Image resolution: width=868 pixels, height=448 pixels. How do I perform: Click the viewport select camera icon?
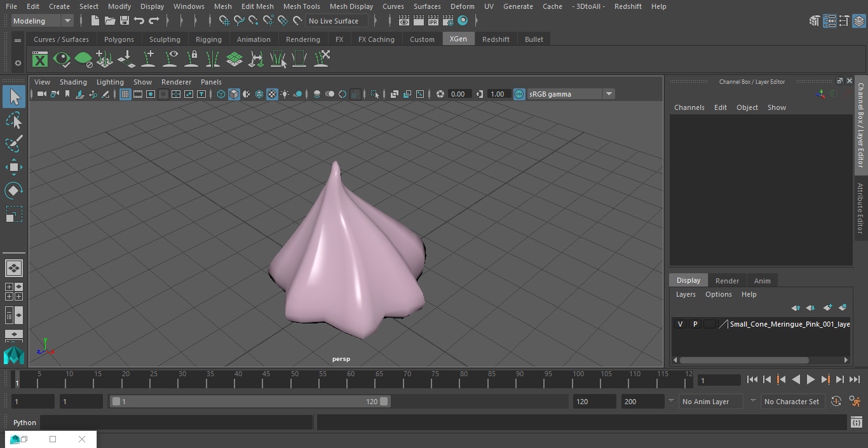coord(41,94)
